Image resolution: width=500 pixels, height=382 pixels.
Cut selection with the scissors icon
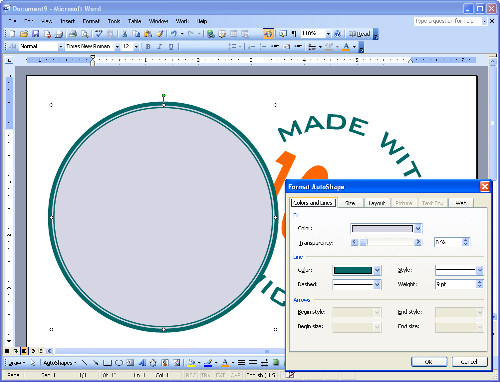pyautogui.click(x=124, y=34)
